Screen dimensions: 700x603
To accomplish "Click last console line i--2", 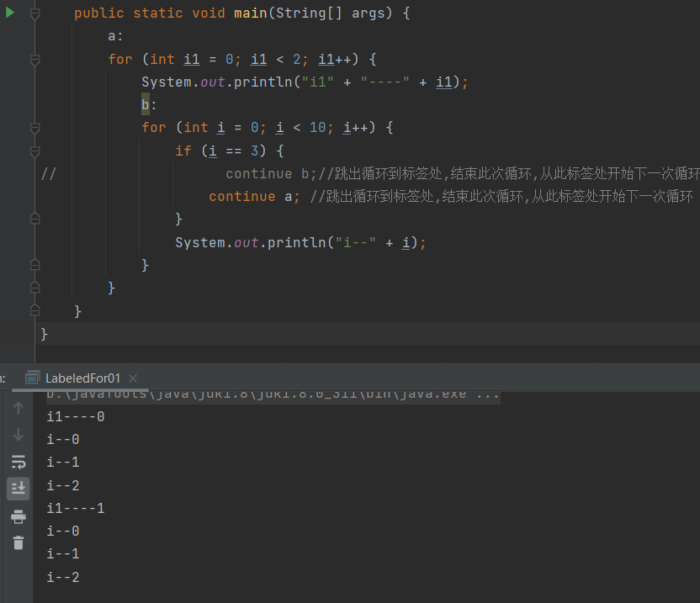I will pyautogui.click(x=63, y=577).
